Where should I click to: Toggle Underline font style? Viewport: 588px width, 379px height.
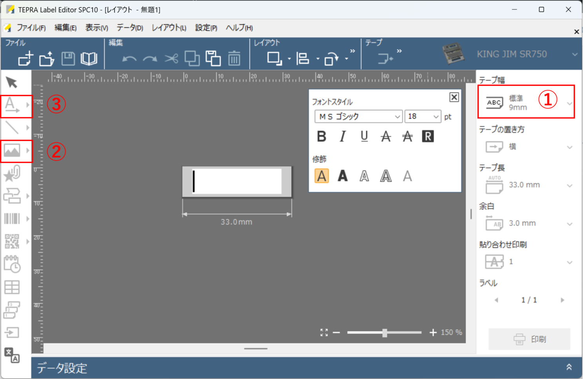[364, 136]
